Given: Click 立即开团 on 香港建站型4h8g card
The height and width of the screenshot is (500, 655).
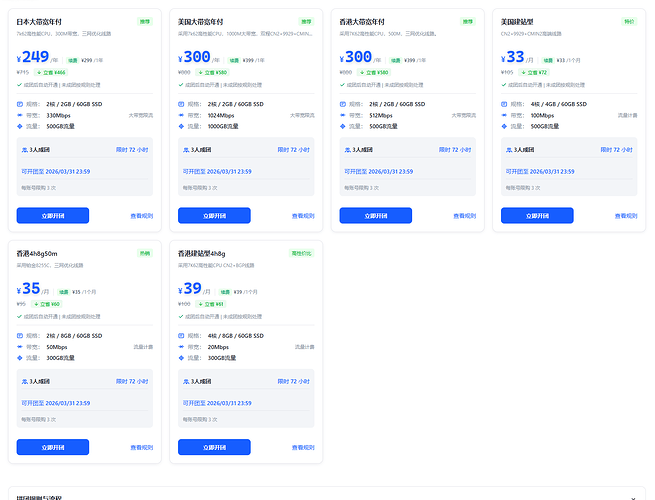Looking at the screenshot, I should 214,447.
